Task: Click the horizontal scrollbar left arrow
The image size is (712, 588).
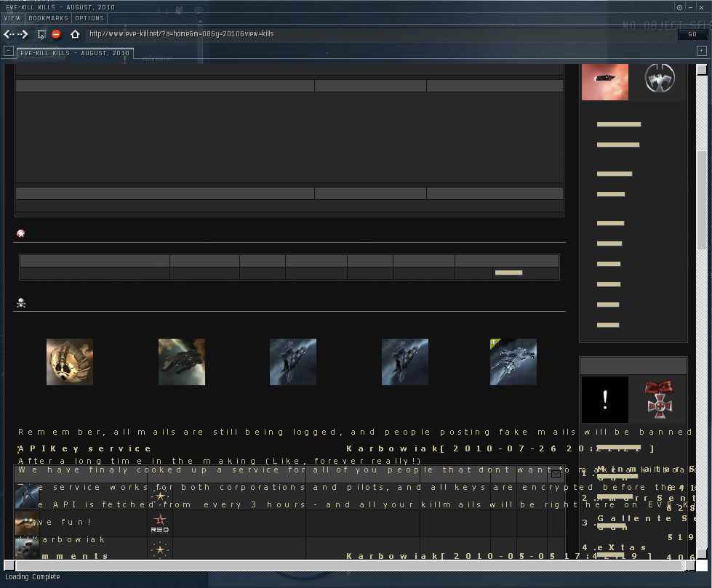Action: 9,565
